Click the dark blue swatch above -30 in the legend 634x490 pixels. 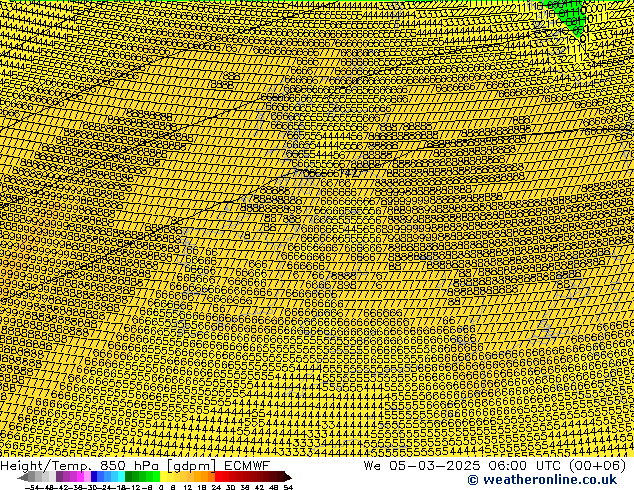point(94,476)
